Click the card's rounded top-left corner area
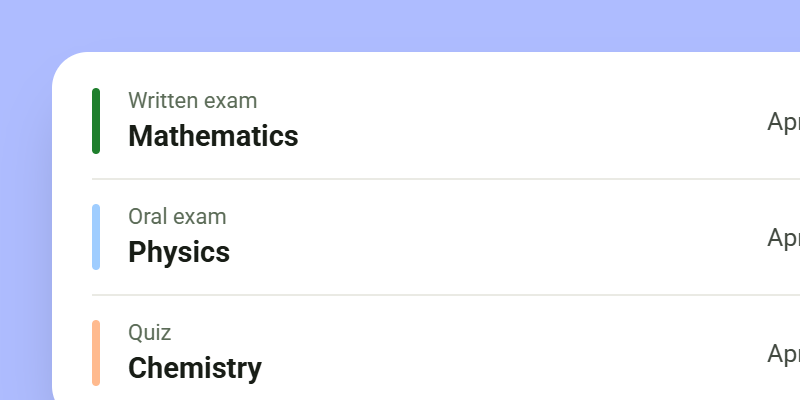 click(x=71, y=71)
